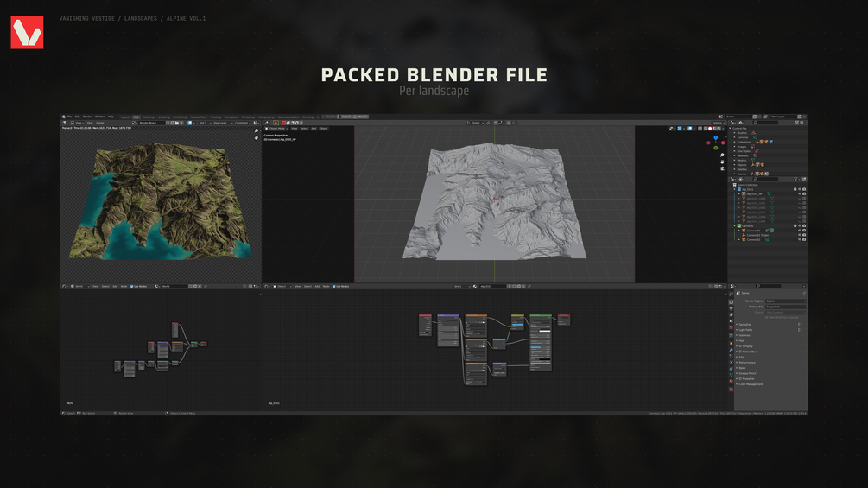
Task: Enable the Freestyle checkbox
Action: tap(740, 379)
